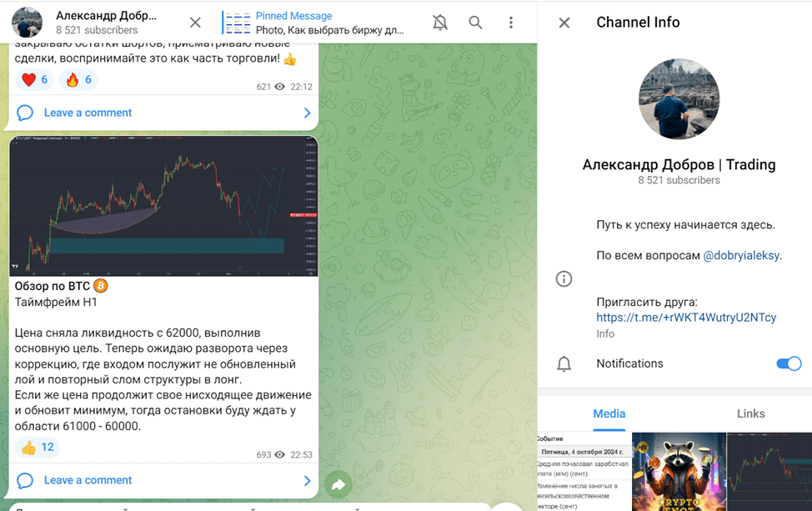Viewport: 812px width, 511px height.
Task: Open the t.me invite link
Action: 686,318
